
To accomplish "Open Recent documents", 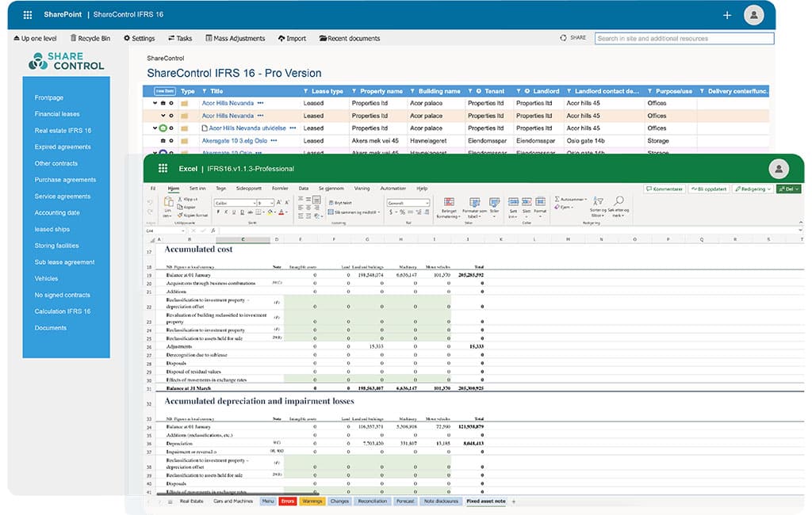I will [x=350, y=38].
